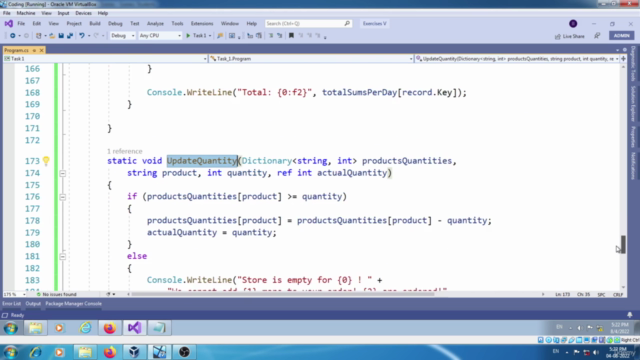Open VirtualBox icon in host taskbar

click(134, 352)
